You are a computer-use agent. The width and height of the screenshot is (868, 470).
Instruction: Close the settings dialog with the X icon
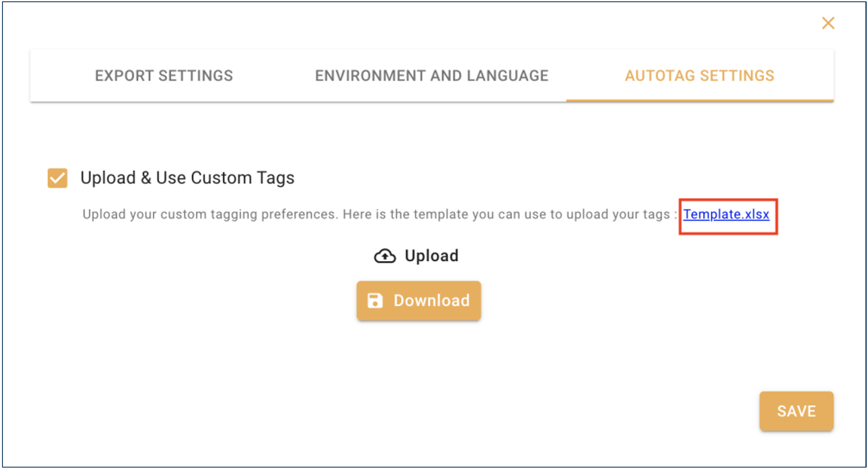(x=828, y=23)
